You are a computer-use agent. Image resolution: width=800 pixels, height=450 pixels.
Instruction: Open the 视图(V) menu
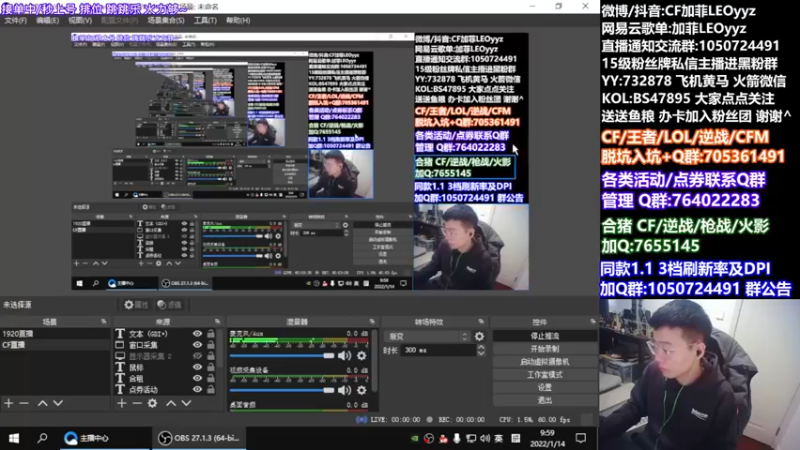pyautogui.click(x=80, y=20)
